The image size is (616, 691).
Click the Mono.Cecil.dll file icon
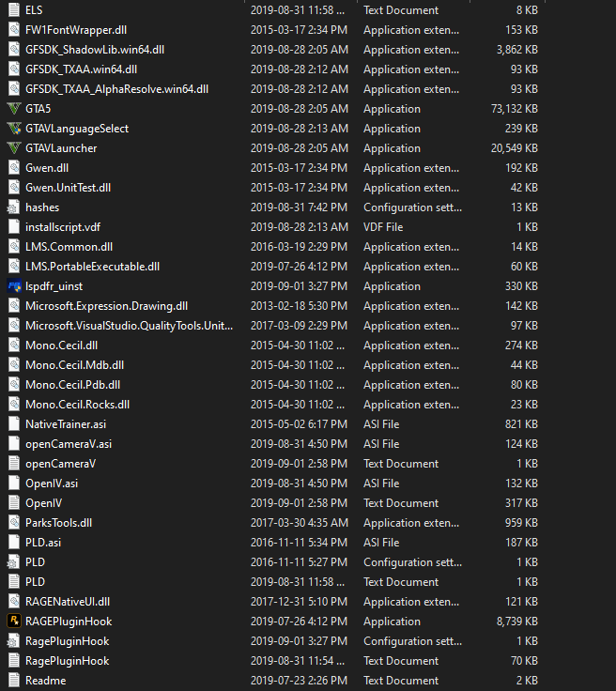[14, 345]
